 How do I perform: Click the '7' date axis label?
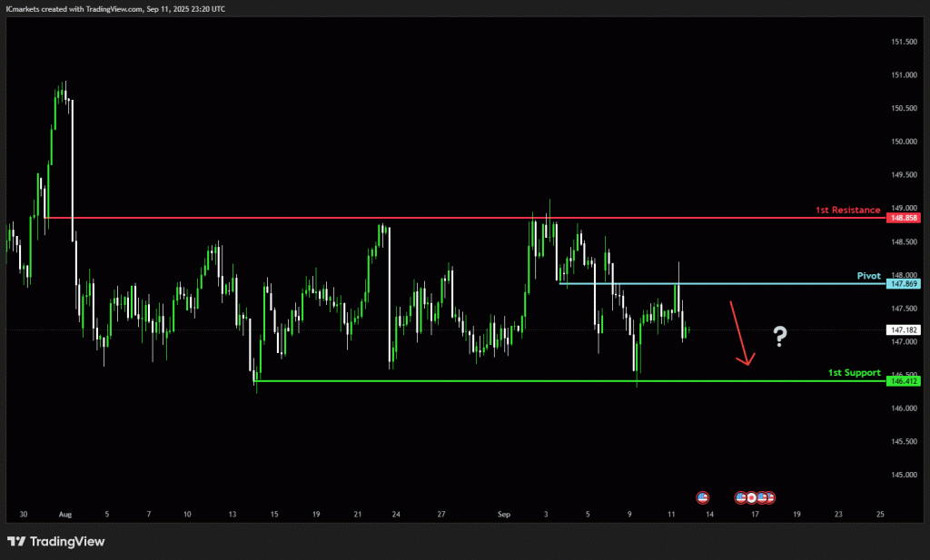(149, 515)
